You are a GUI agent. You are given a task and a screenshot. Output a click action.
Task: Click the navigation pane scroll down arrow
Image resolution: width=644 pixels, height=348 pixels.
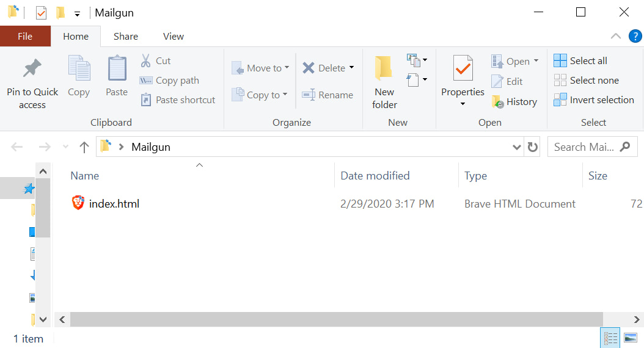coord(43,319)
